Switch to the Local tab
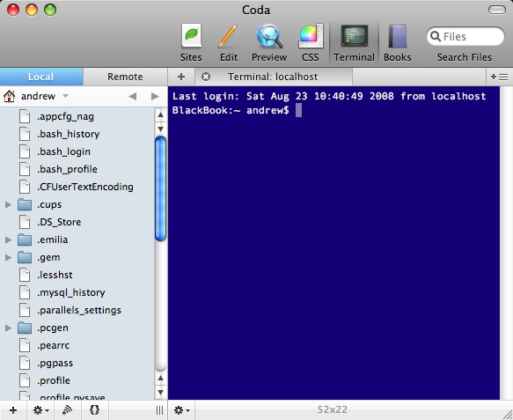The width and height of the screenshot is (513, 420). click(41, 77)
